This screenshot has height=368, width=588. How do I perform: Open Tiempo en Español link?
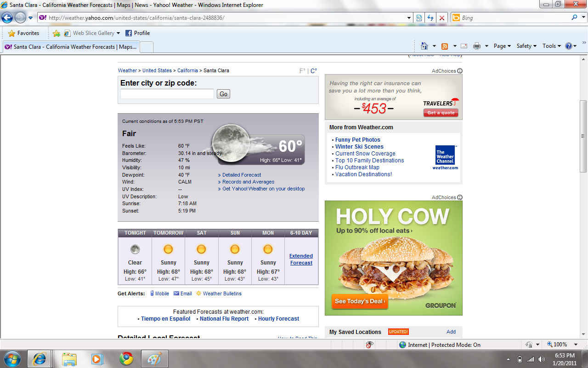(x=165, y=319)
